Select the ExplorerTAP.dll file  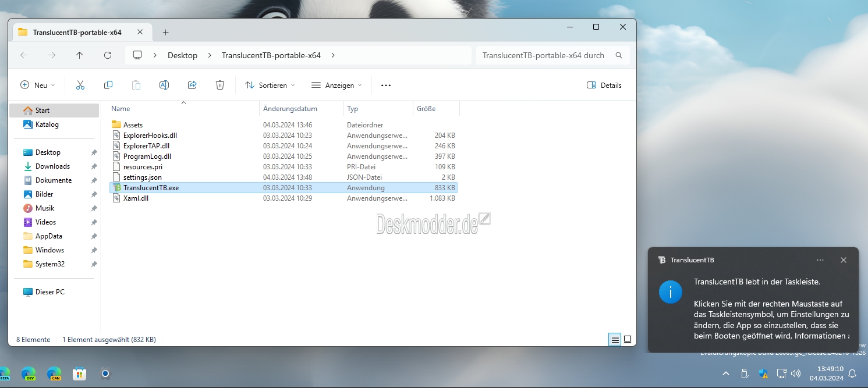pos(284,146)
